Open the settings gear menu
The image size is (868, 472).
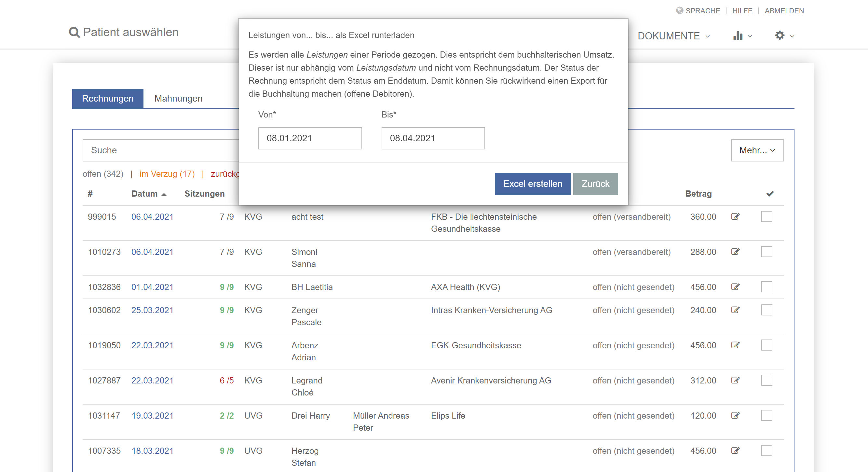[x=780, y=35]
